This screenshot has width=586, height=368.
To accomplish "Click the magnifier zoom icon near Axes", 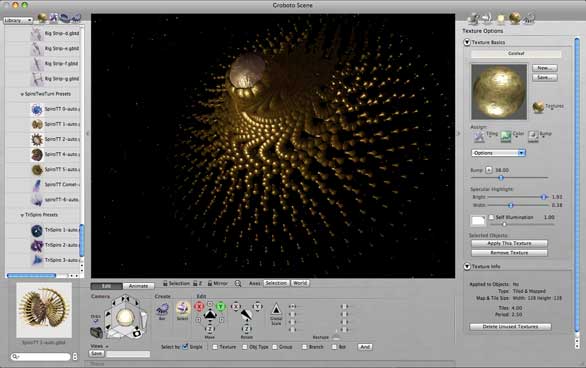I will tap(238, 284).
